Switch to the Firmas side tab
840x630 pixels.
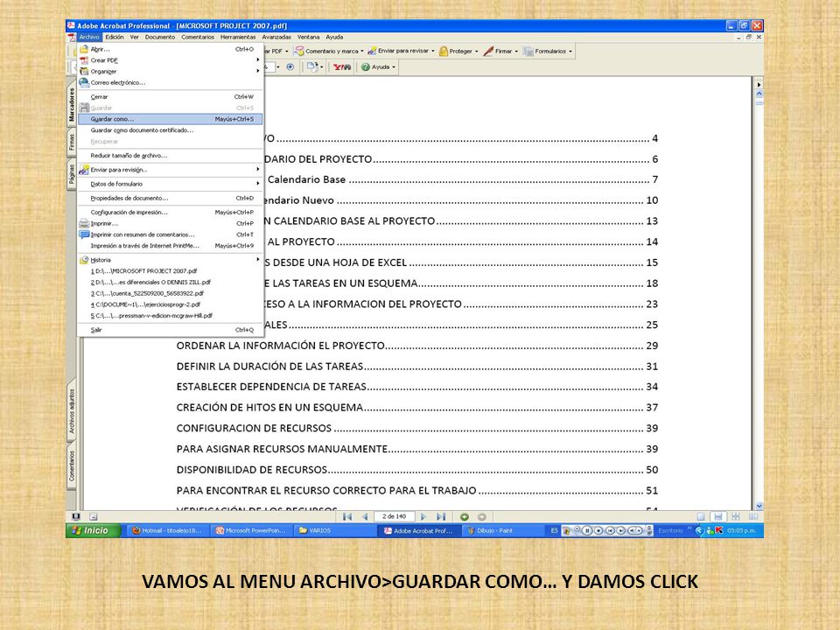coord(71,143)
